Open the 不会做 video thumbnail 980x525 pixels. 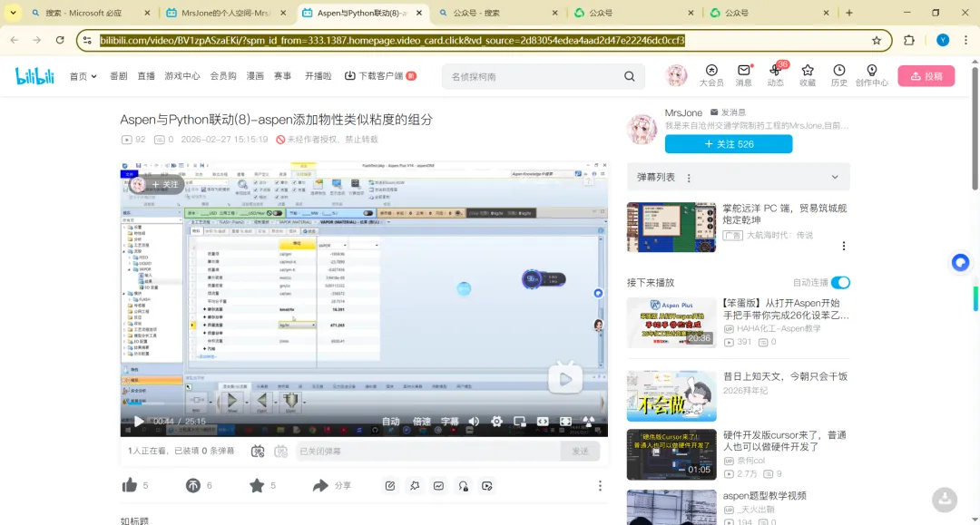[671, 395]
